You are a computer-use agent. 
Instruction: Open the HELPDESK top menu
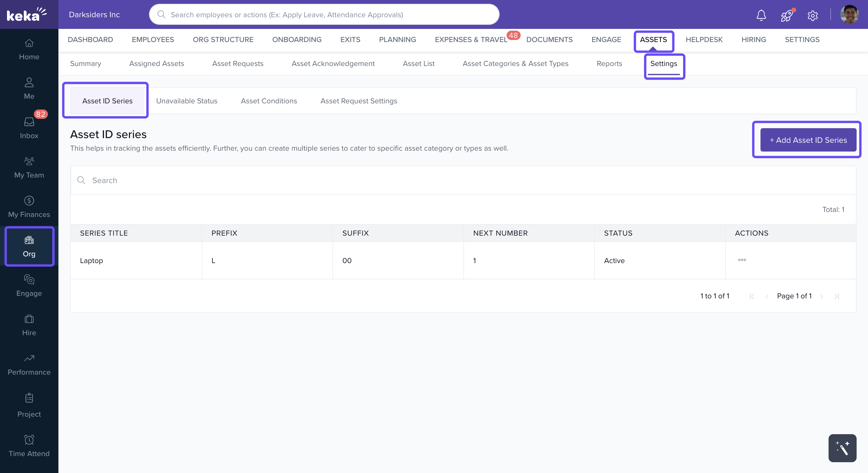704,39
